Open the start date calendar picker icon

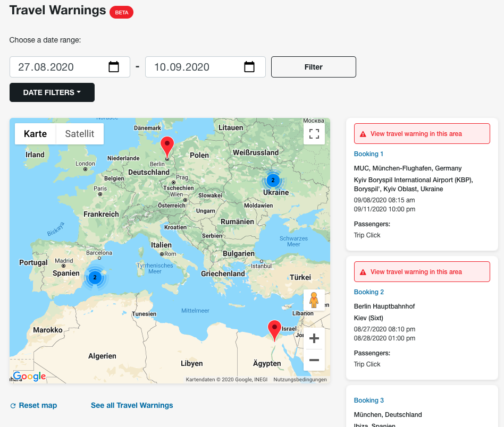[x=113, y=67]
